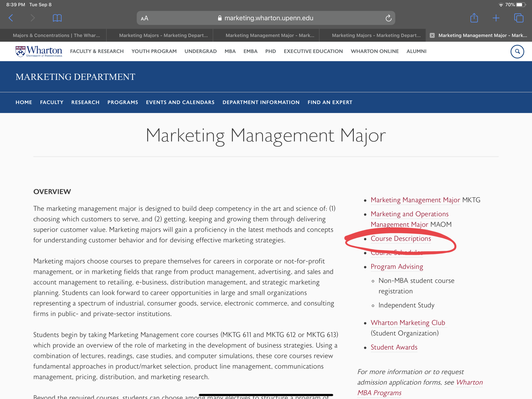Screen dimensions: 532x399
Task: Tap the AA reader text-size button
Action: 144,18
